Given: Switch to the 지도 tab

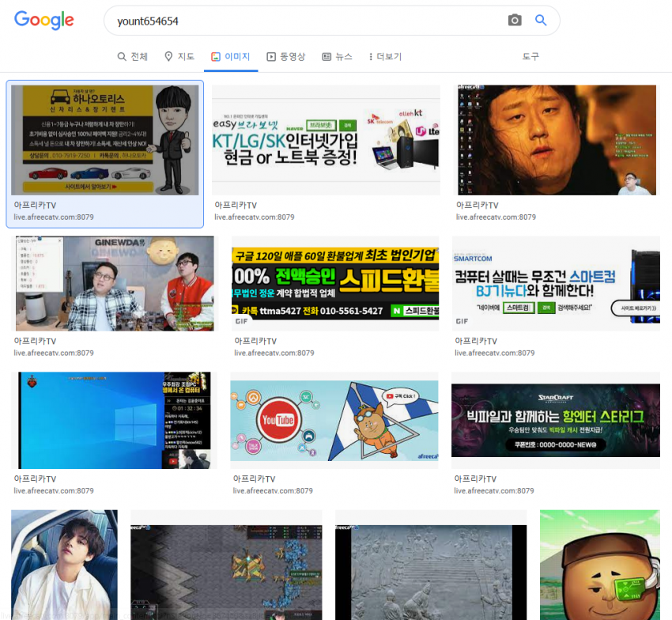Looking at the screenshot, I should coord(179,57).
